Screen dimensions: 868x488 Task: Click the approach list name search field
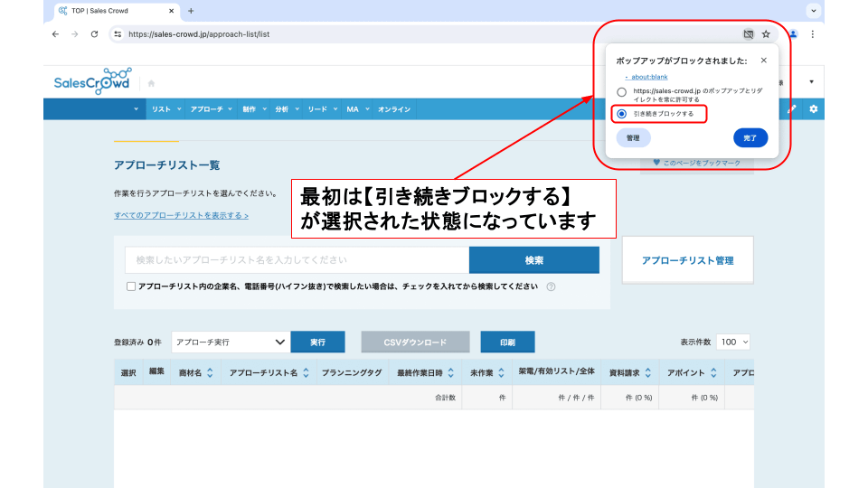point(297,260)
